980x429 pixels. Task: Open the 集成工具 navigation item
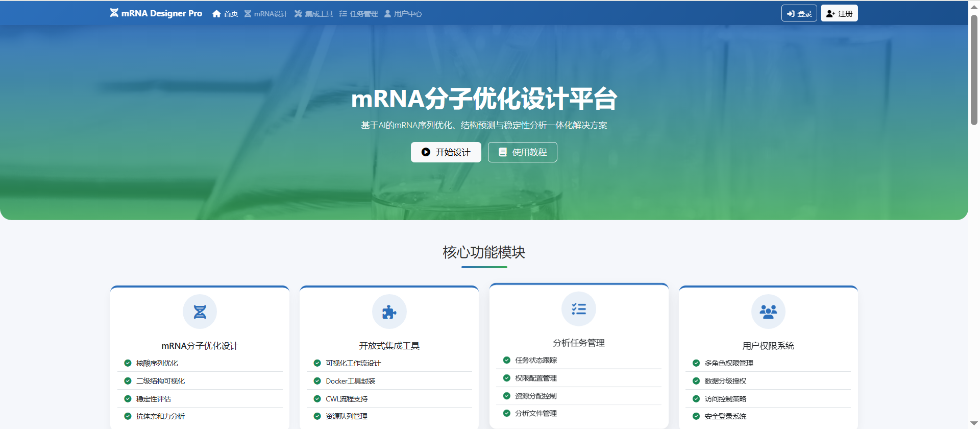coord(313,14)
